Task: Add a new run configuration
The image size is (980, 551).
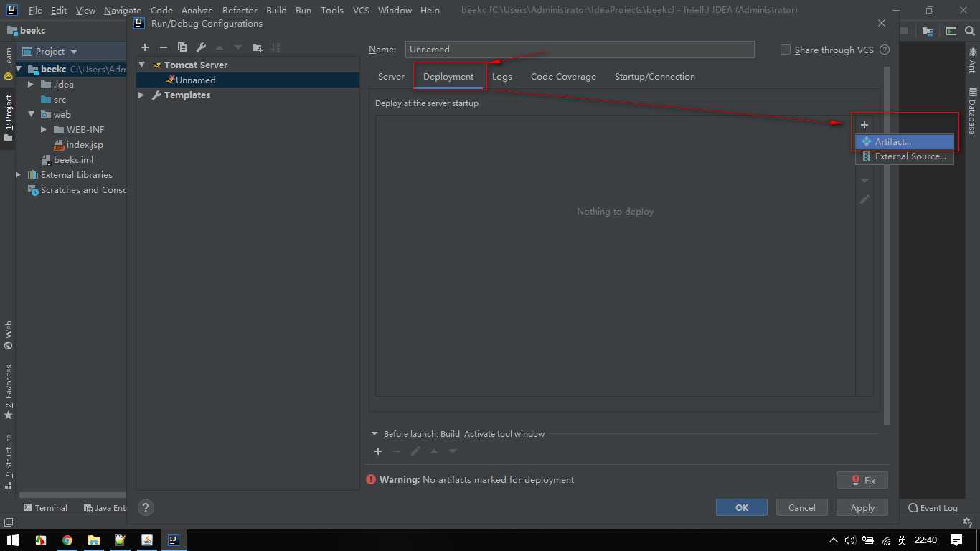Action: [145, 47]
